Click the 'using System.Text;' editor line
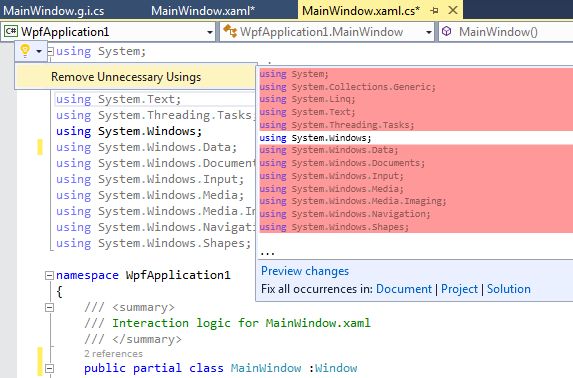This screenshot has width=573, height=378. pos(118,99)
